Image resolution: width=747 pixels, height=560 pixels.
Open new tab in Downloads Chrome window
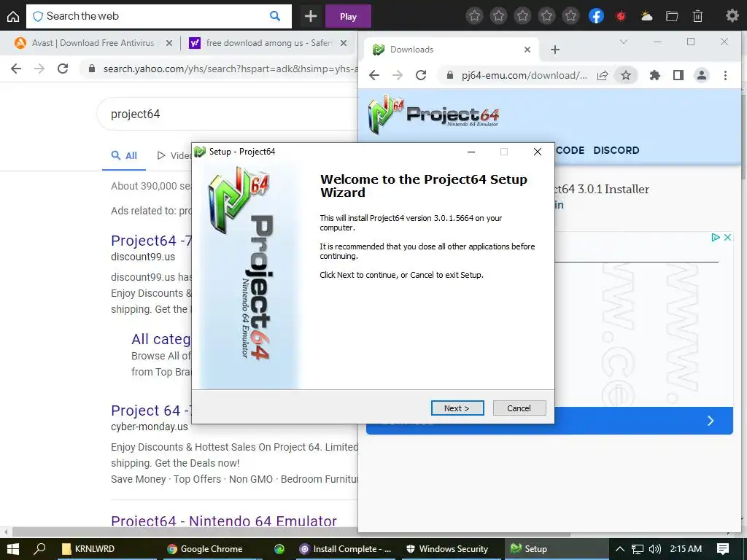[555, 50]
